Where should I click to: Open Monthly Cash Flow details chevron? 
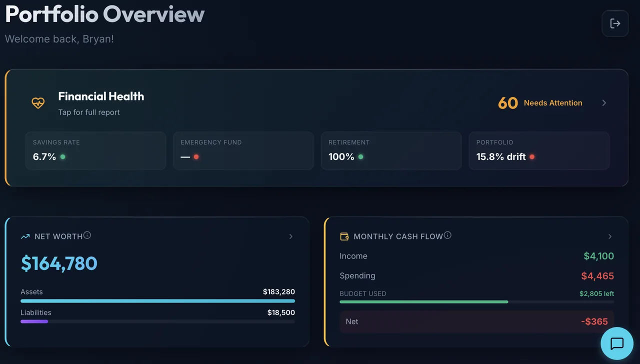[x=610, y=236]
